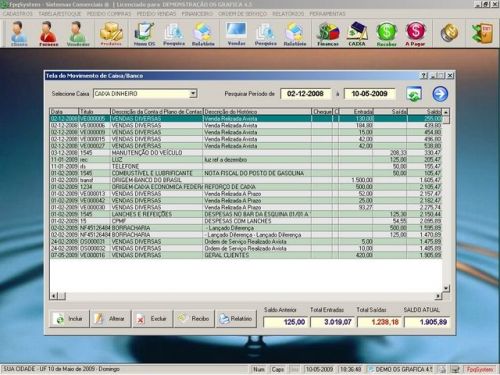Image resolution: width=500 pixels, height=375 pixels.
Task: Open the FERRAMENTAS menu
Action: pos(327,14)
